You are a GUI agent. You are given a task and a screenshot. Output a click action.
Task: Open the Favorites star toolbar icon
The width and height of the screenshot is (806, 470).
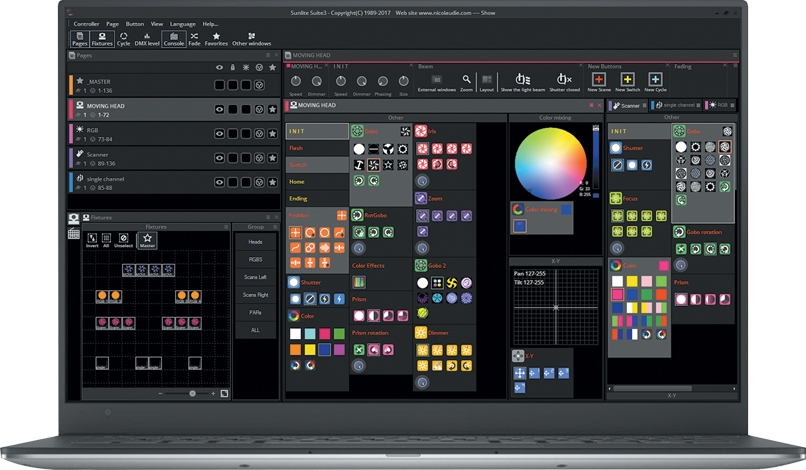(216, 38)
